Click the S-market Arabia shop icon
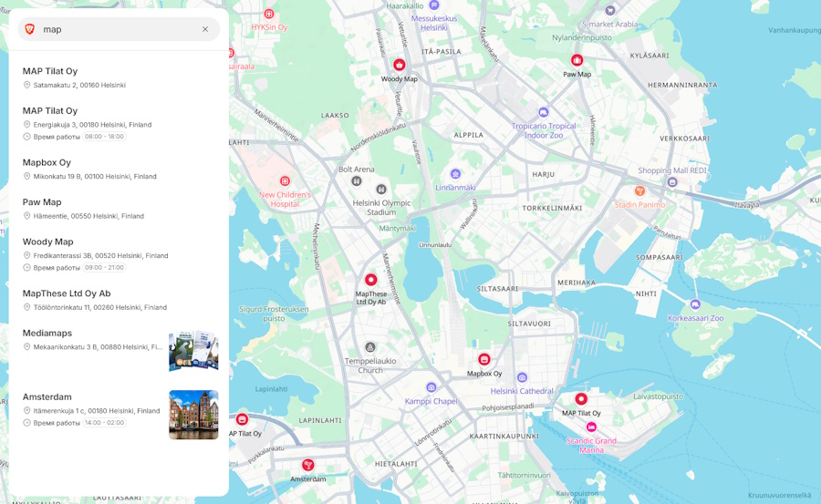The width and height of the screenshot is (821, 504). pyautogui.click(x=610, y=10)
